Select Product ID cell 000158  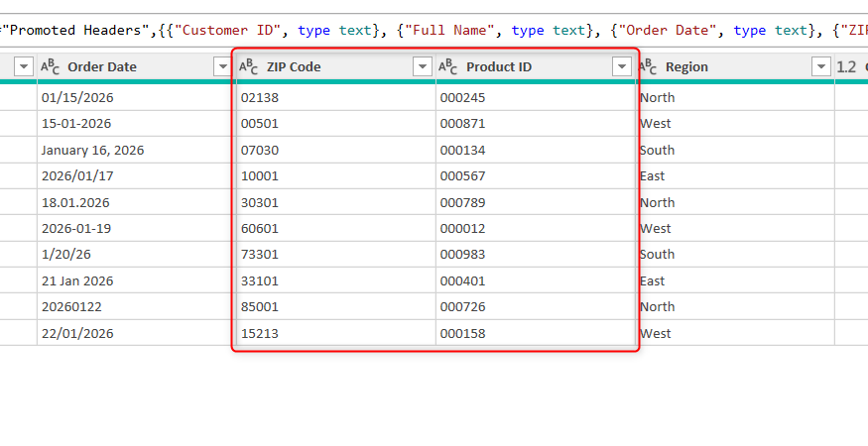(x=536, y=333)
